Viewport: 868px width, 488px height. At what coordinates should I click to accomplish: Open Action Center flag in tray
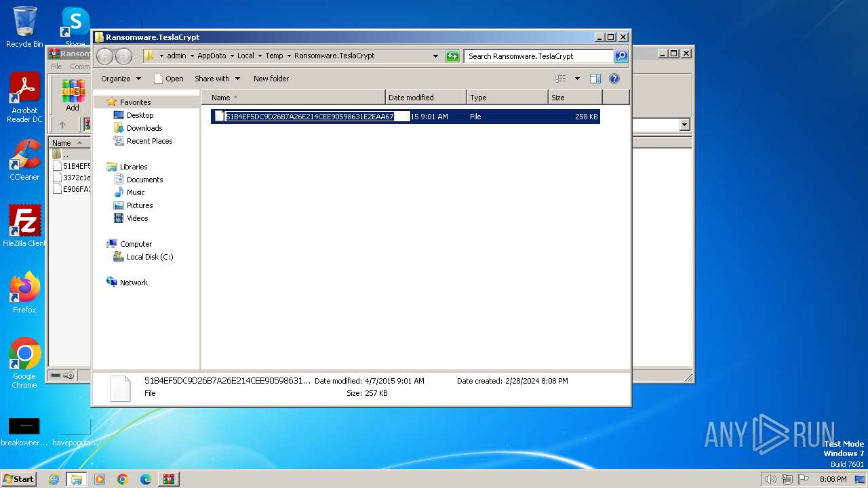click(805, 479)
